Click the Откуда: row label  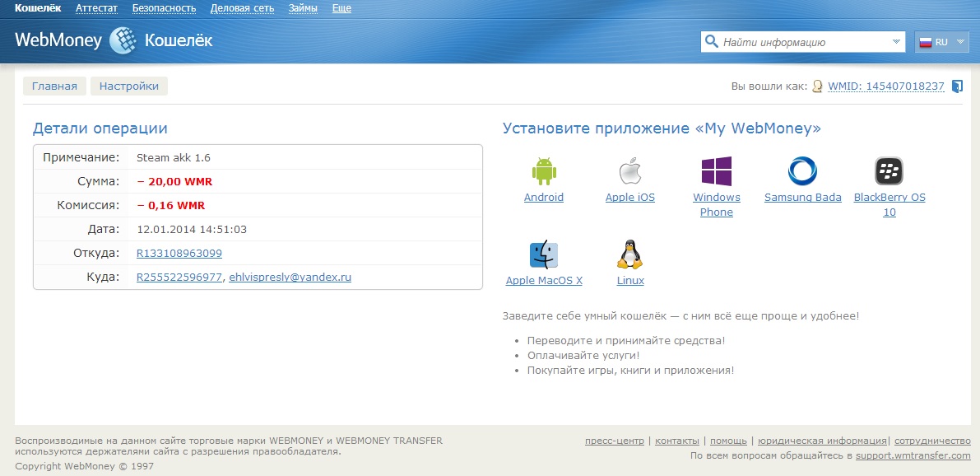pos(96,254)
